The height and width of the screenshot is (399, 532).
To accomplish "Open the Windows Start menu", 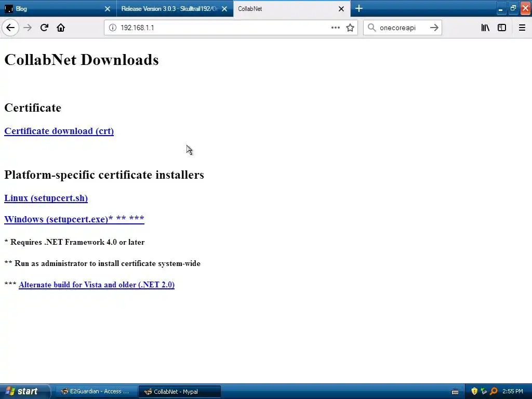I will click(24, 391).
